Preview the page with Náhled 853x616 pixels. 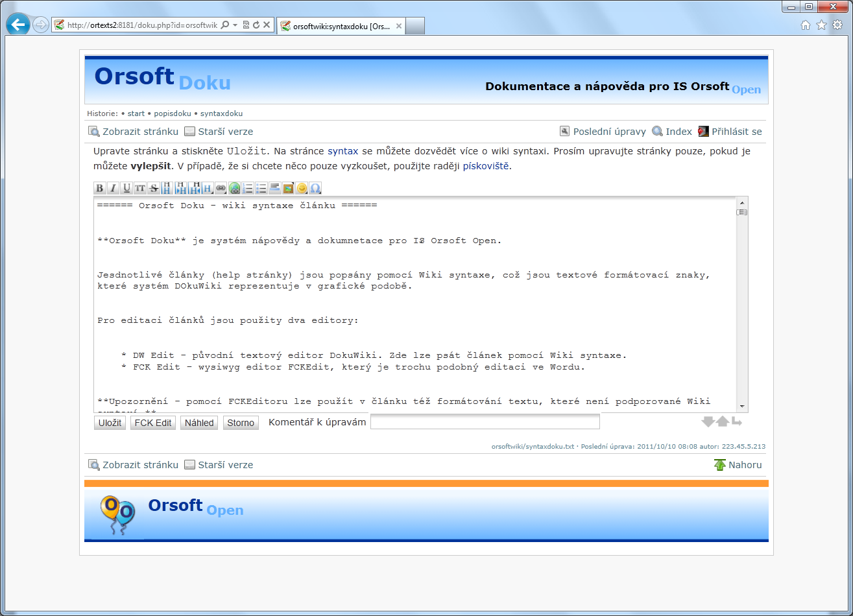pos(199,423)
